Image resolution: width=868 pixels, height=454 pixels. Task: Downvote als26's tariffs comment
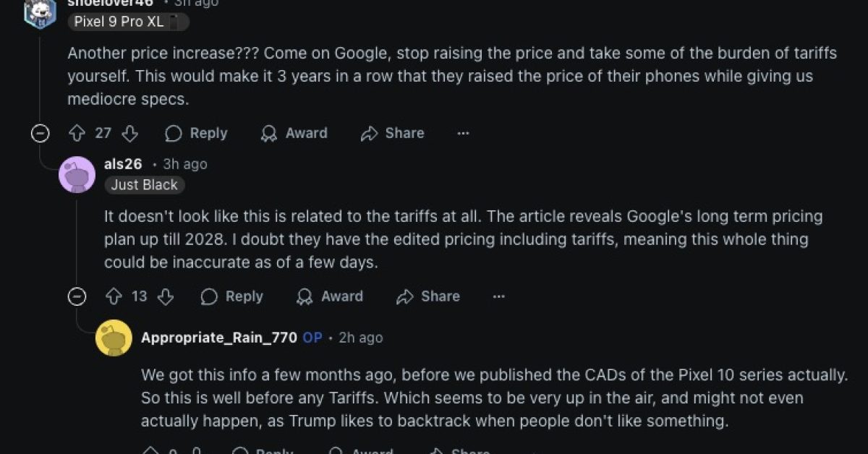166,296
